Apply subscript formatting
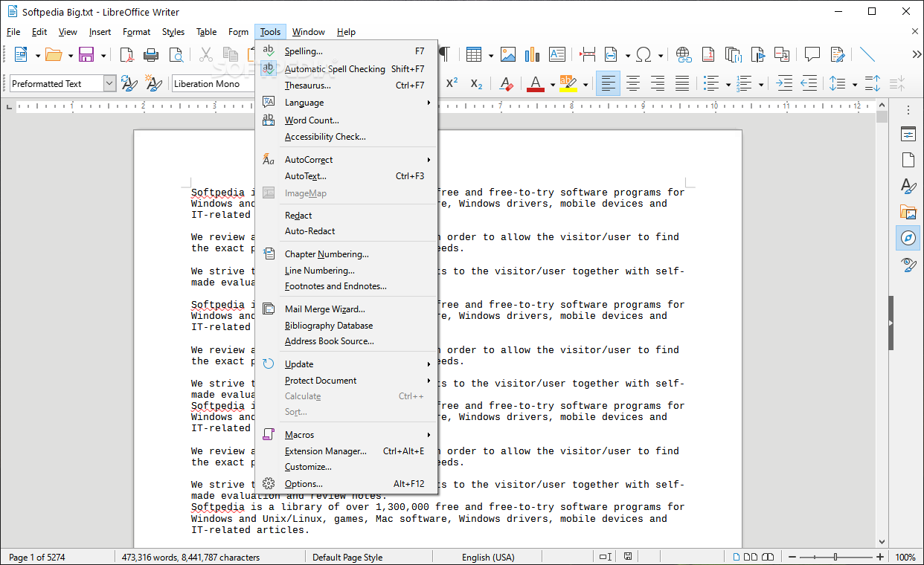 tap(476, 83)
